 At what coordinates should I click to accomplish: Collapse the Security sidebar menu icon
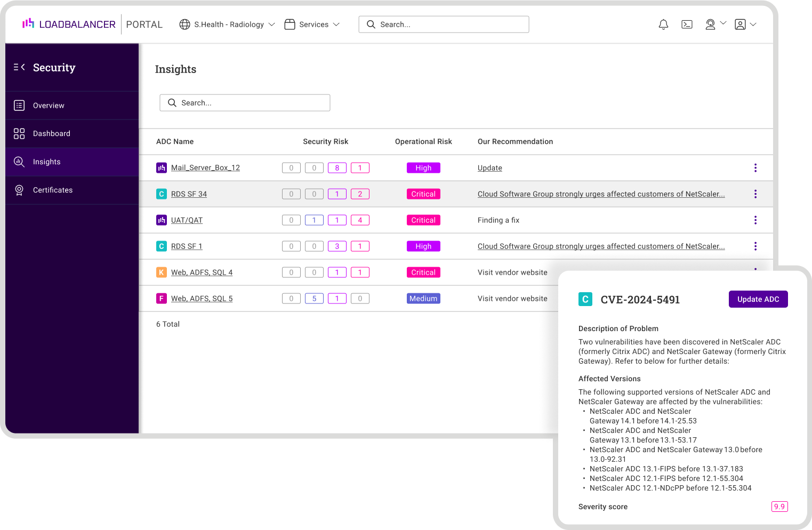click(19, 67)
